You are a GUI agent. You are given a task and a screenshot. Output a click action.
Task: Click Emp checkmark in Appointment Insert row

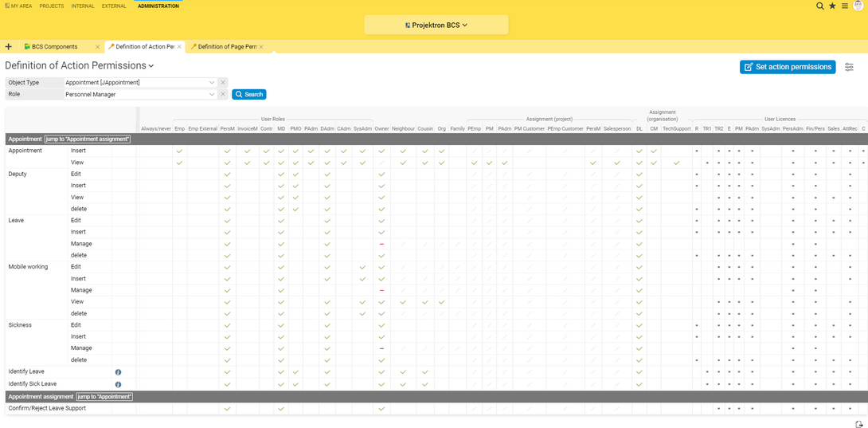(179, 151)
